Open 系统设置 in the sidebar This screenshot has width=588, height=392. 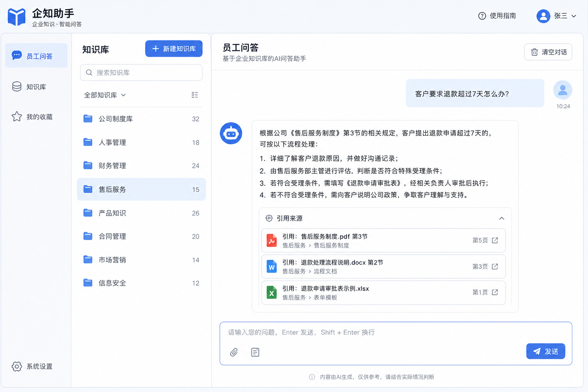pyautogui.click(x=36, y=366)
